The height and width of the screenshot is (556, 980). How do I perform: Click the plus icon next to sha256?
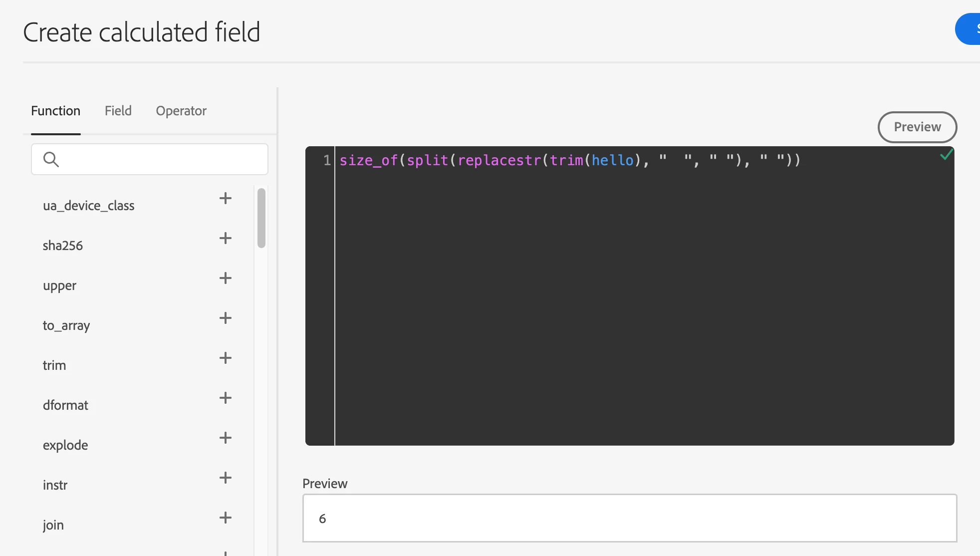(x=226, y=238)
